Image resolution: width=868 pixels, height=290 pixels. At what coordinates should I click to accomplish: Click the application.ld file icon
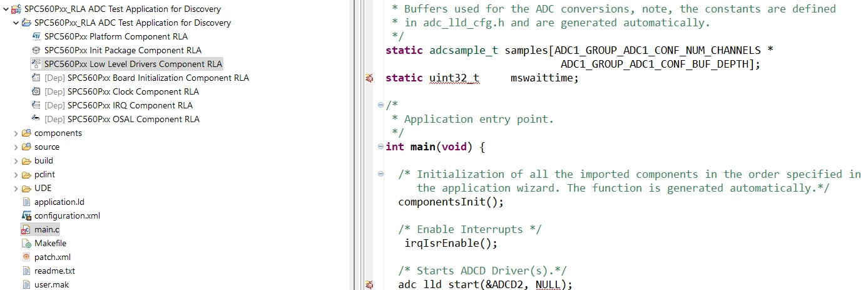[26, 202]
